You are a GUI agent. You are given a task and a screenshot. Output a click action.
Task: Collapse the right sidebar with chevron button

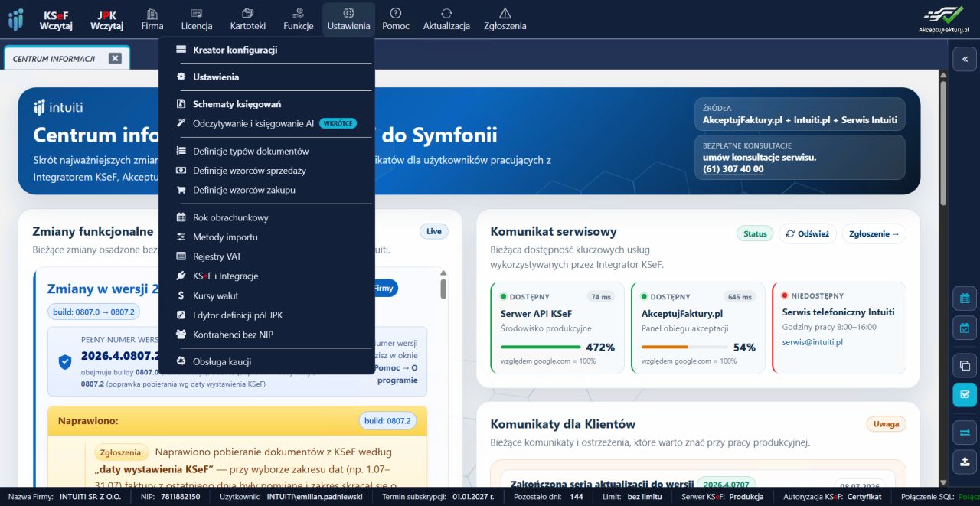(964, 59)
